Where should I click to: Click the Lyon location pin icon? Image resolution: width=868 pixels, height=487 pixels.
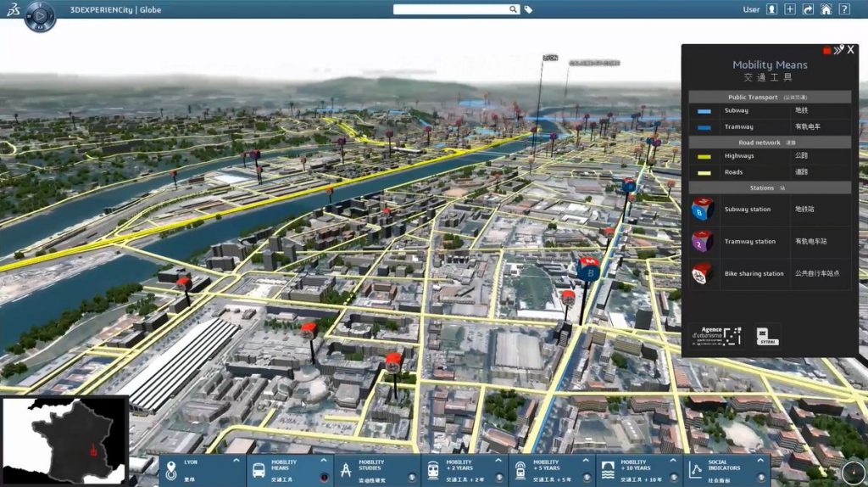171,470
